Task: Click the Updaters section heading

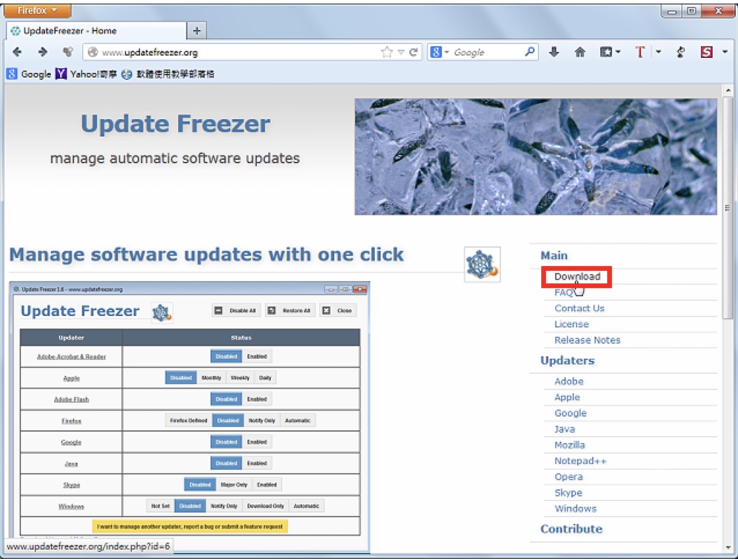Action: coord(567,360)
